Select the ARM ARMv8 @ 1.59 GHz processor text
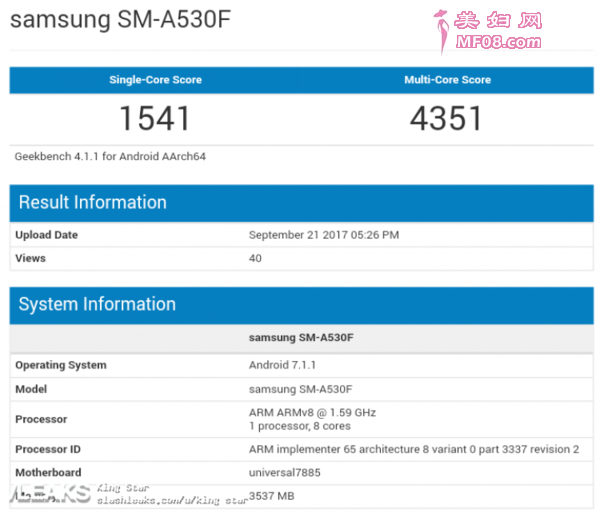Screen dimensions: 600x518 coord(312,412)
